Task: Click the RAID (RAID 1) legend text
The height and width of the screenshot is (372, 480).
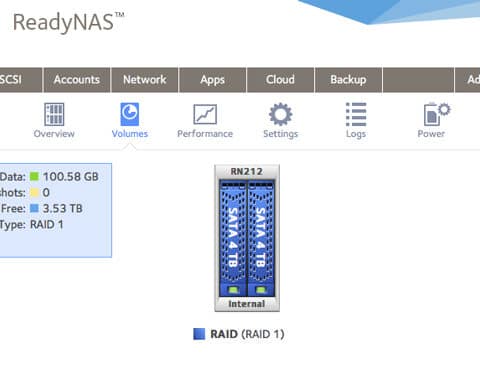Action: click(247, 334)
